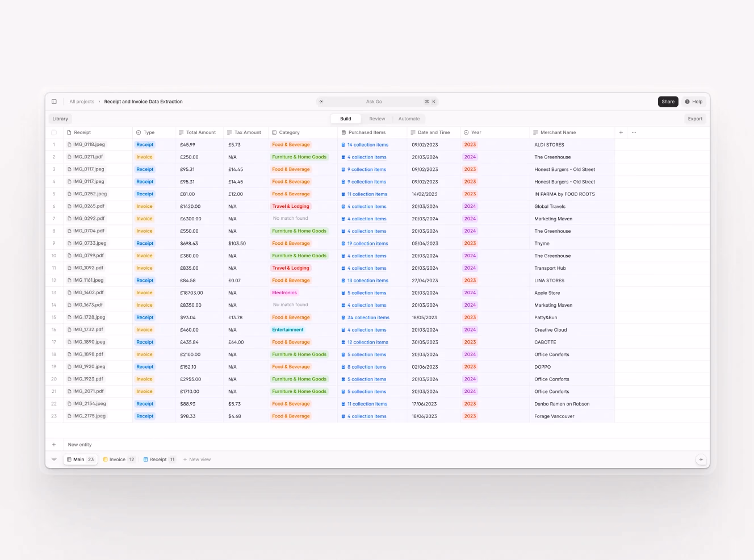The image size is (754, 560).
Task: Select the Patty&Bun merchant cell
Action: coord(572,317)
